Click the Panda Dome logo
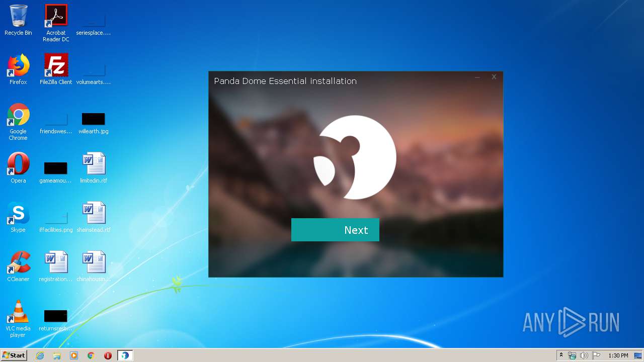The width and height of the screenshot is (644, 362). tap(355, 157)
